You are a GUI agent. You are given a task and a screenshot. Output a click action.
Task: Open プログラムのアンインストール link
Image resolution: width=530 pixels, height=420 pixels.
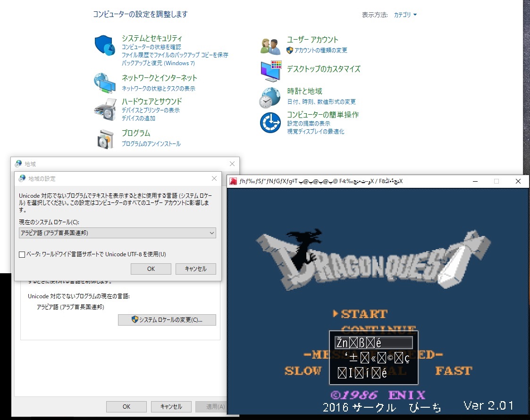tap(151, 144)
